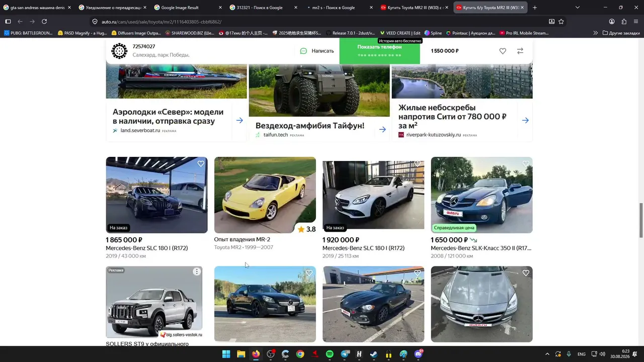Open Google Chrome from the taskbar
Screen dimensions: 644x362
(300, 354)
